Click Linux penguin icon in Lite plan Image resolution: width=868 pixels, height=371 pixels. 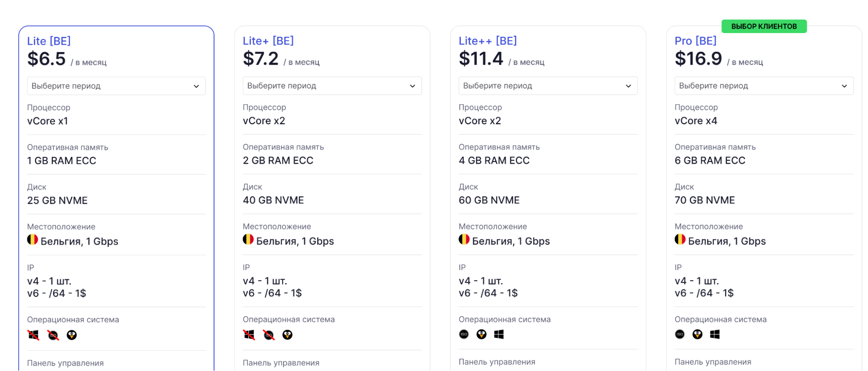point(72,335)
